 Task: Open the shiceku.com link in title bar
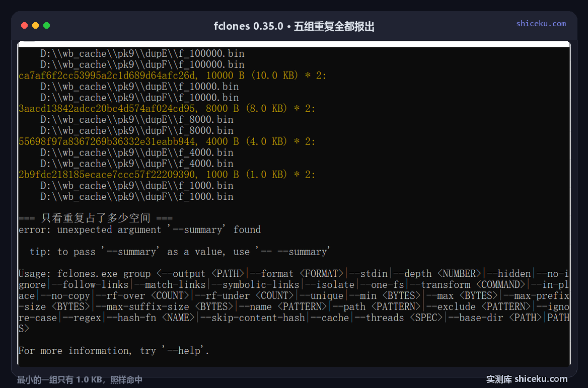click(x=541, y=23)
